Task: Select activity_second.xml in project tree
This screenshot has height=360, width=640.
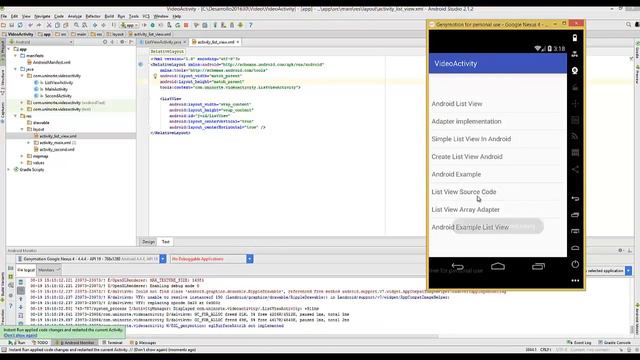Action: coord(54,149)
